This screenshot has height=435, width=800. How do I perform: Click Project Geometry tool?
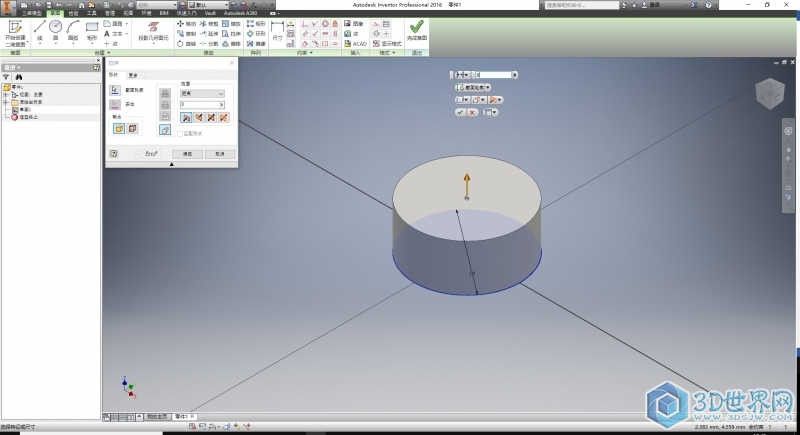coord(154,32)
